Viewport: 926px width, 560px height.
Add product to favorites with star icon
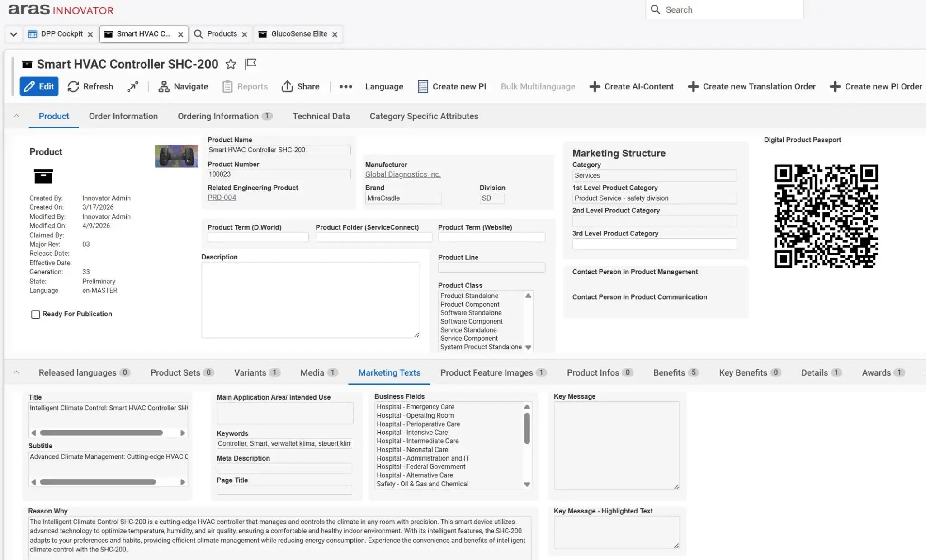tap(231, 64)
